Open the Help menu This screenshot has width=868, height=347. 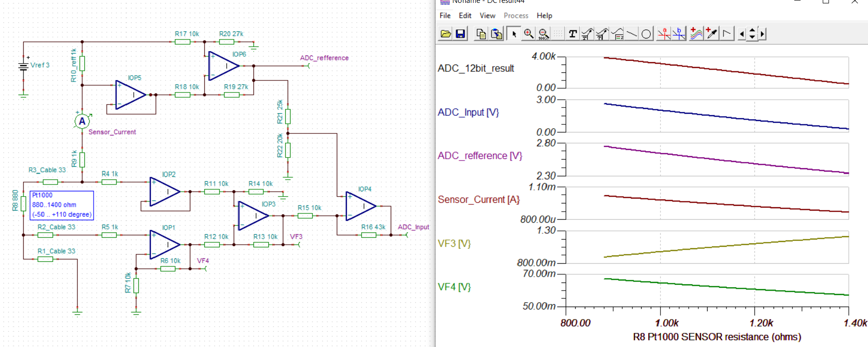coord(544,15)
